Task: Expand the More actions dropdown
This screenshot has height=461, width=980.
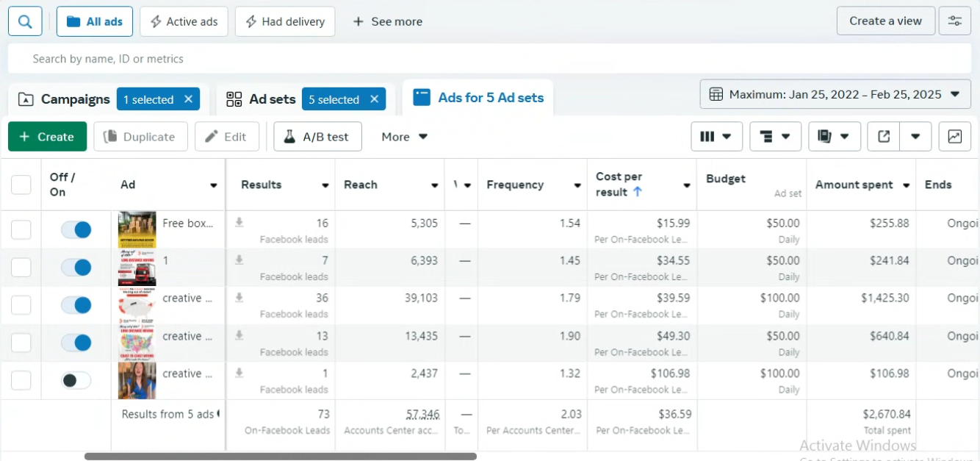Action: click(404, 137)
